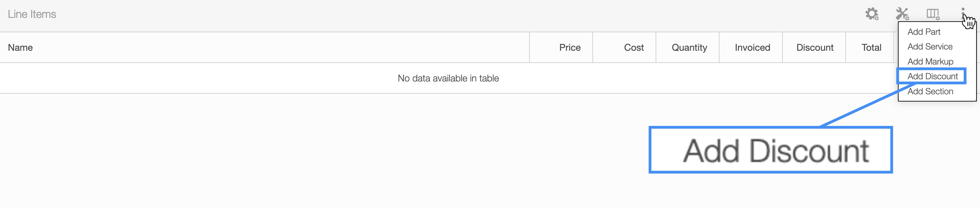Click the three-dot more options icon

(963, 11)
